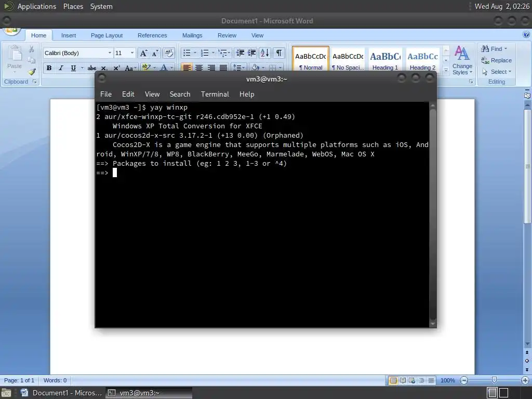Open the Change Case Aa dropdown
The image size is (532, 399).
[x=130, y=68]
